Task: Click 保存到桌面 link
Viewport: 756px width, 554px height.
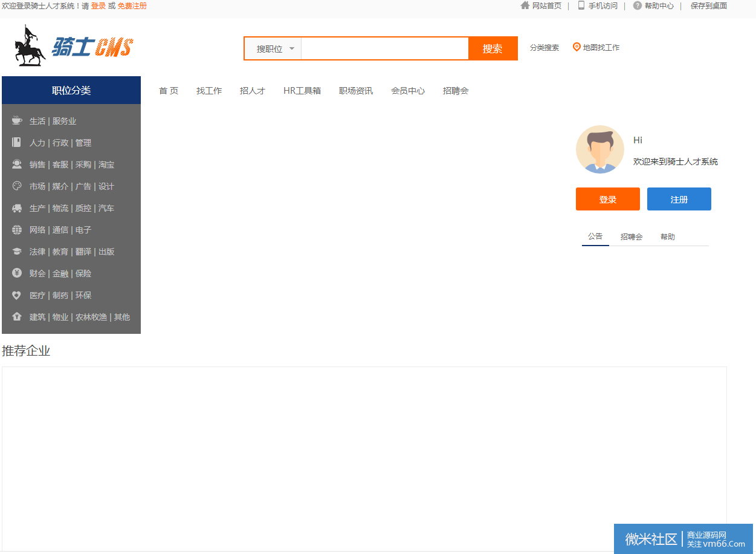Action: [709, 6]
